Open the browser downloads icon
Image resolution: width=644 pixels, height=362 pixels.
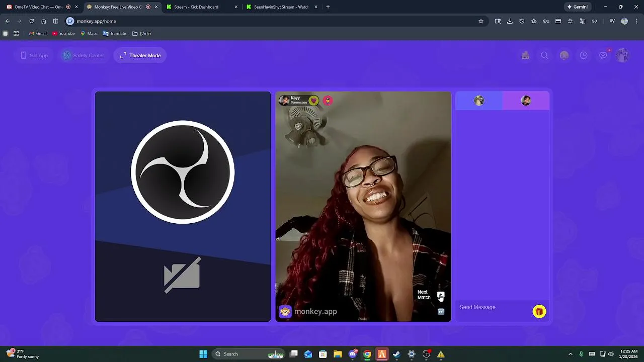click(x=510, y=21)
